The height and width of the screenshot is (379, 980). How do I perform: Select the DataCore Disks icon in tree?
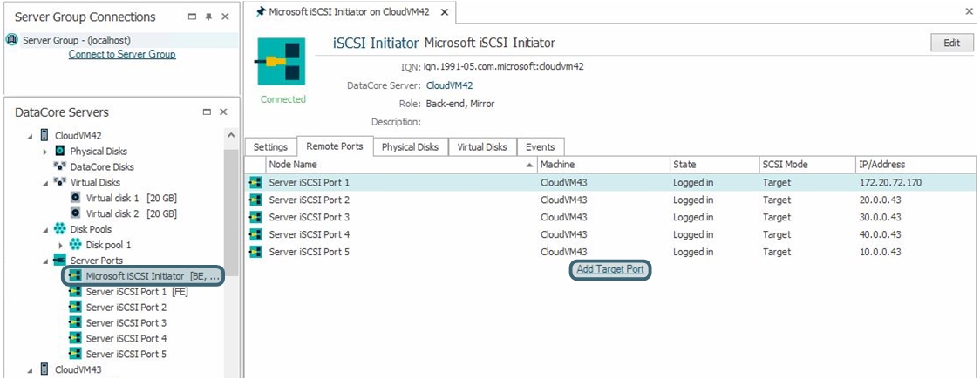pos(60,166)
